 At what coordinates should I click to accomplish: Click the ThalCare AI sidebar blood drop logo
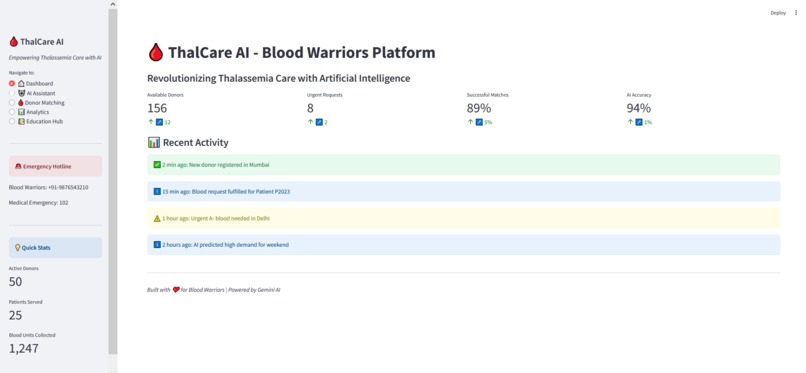pyautogui.click(x=13, y=42)
